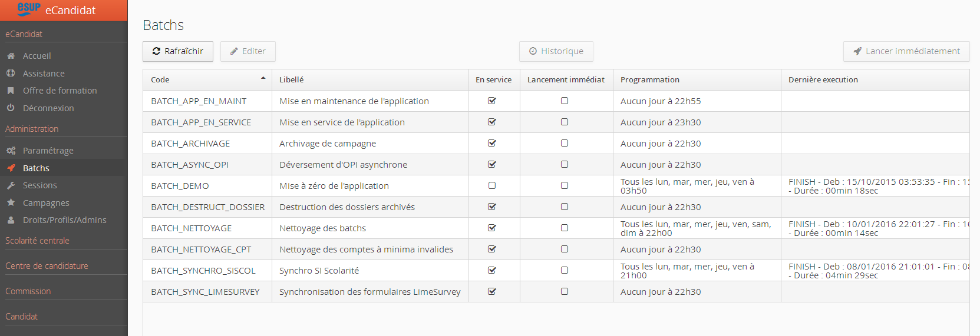The image size is (980, 336).
Task: Click the Lancer immédiatement button
Action: pyautogui.click(x=906, y=51)
